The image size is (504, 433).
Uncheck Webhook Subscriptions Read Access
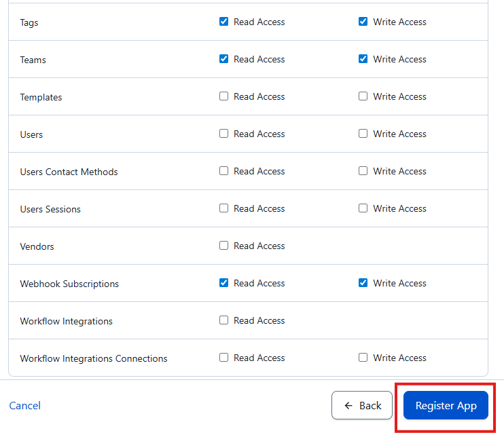click(x=224, y=283)
